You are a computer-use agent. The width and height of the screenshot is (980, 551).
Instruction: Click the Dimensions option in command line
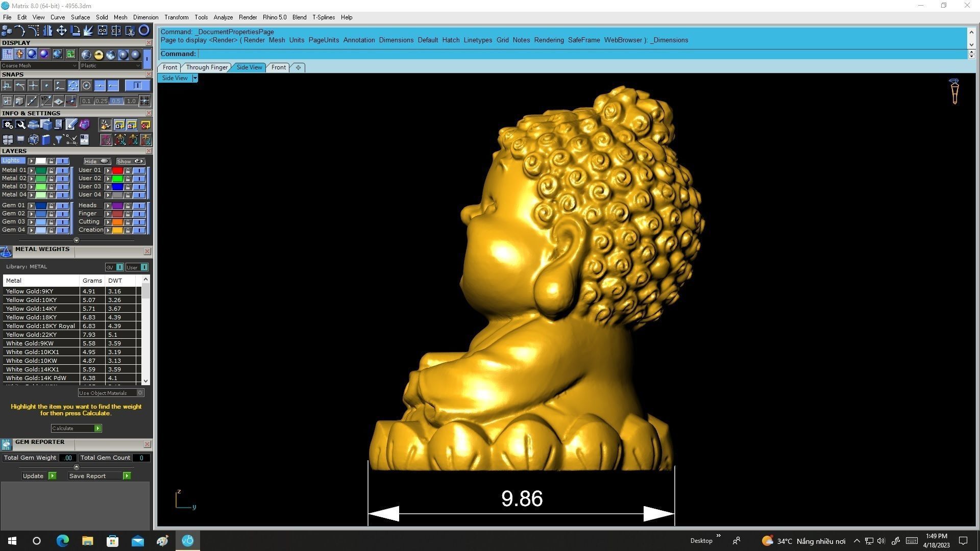[396, 40]
